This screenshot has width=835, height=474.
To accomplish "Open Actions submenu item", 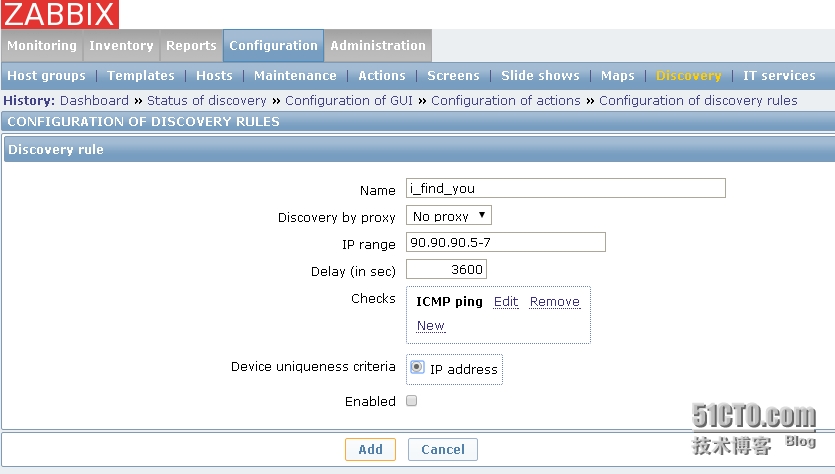I will 382,76.
